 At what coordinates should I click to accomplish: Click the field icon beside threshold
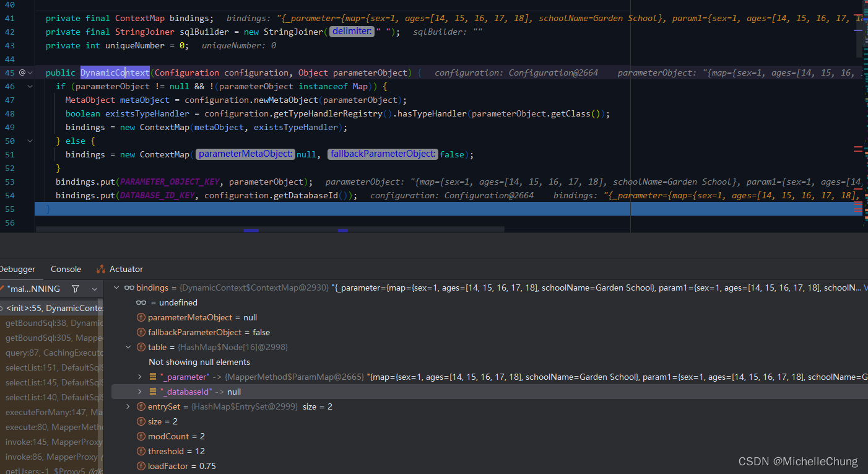pyautogui.click(x=141, y=451)
